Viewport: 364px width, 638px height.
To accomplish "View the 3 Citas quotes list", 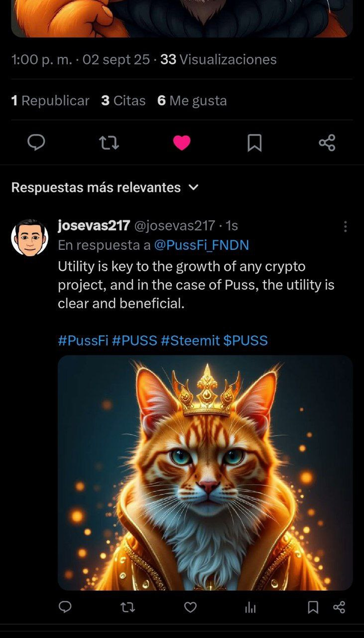I will click(123, 101).
